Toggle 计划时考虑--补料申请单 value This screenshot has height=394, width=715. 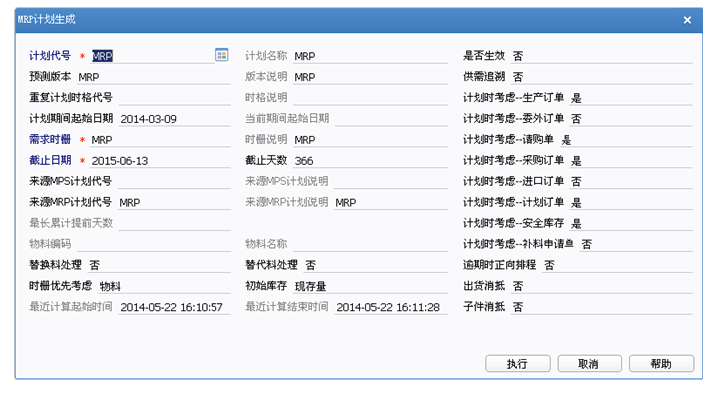point(637,244)
